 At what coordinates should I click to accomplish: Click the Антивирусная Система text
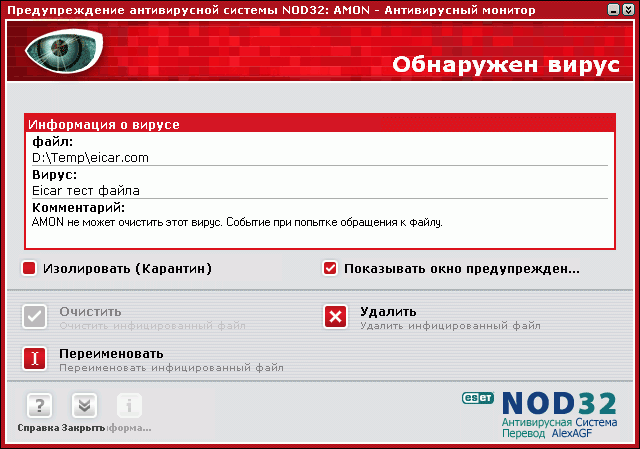point(559,422)
